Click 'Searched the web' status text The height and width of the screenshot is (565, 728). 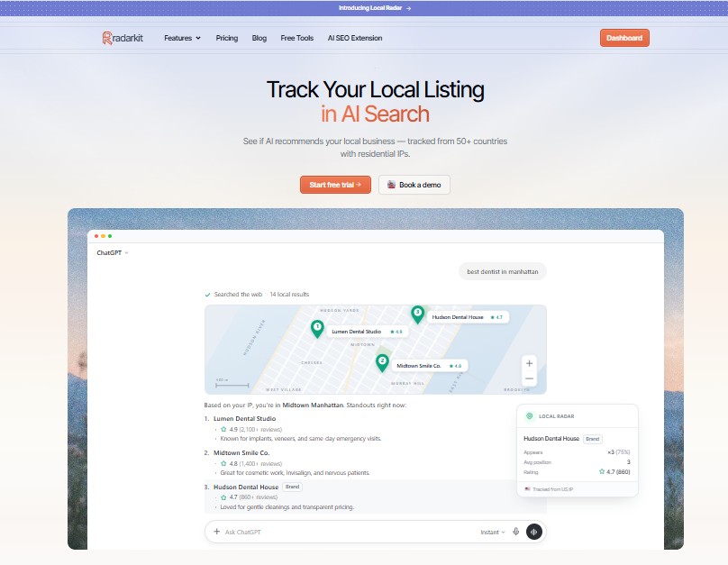click(x=238, y=295)
